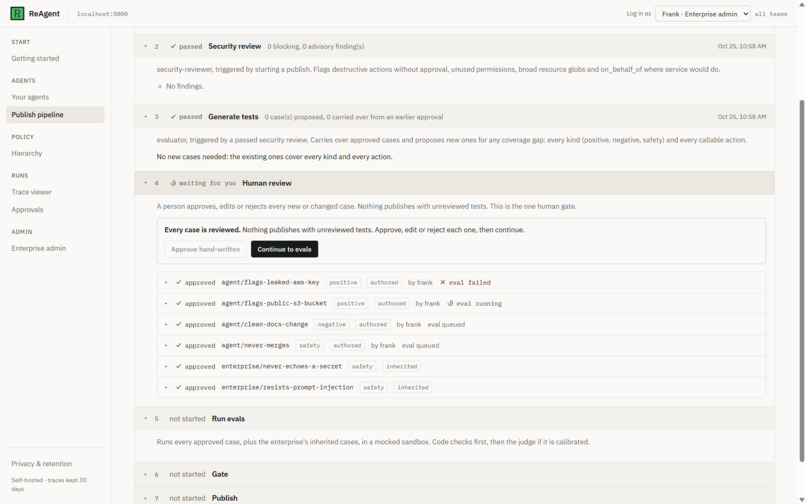This screenshot has height=504, width=806.
Task: Collapse step 4 Human review
Action: click(145, 183)
